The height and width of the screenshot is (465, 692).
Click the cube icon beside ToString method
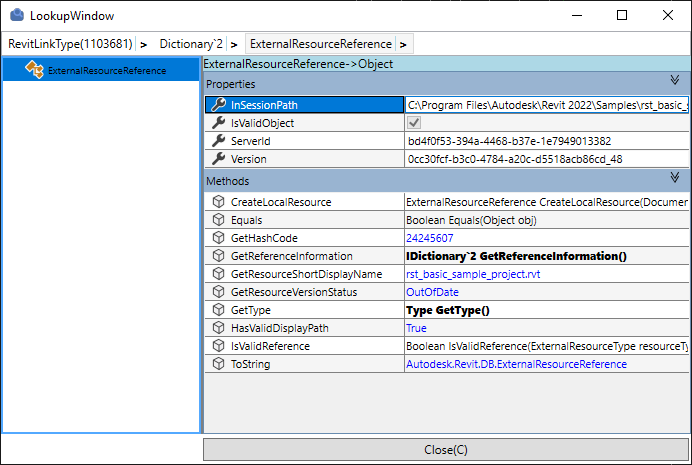[218, 364]
